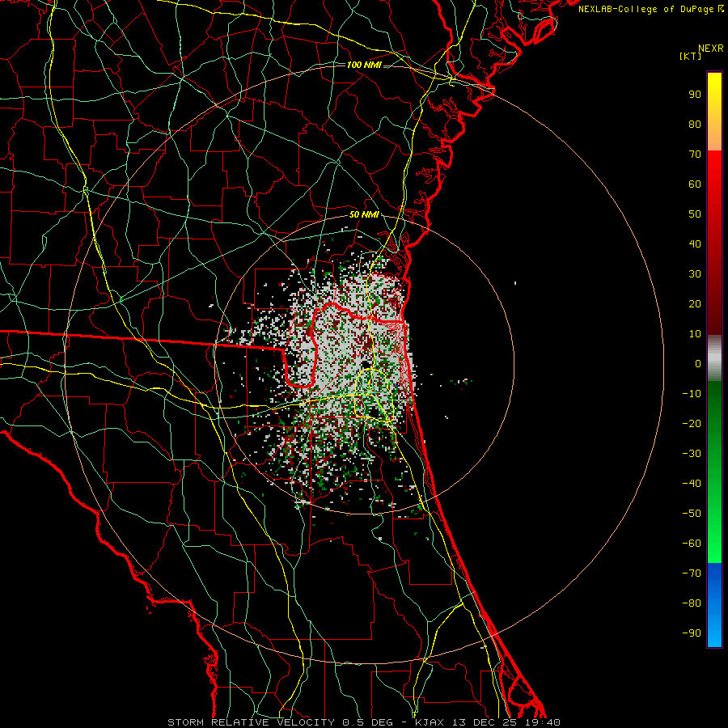Click the 0 value on the velocity scale
Screen dimensions: 728x728
tap(698, 363)
